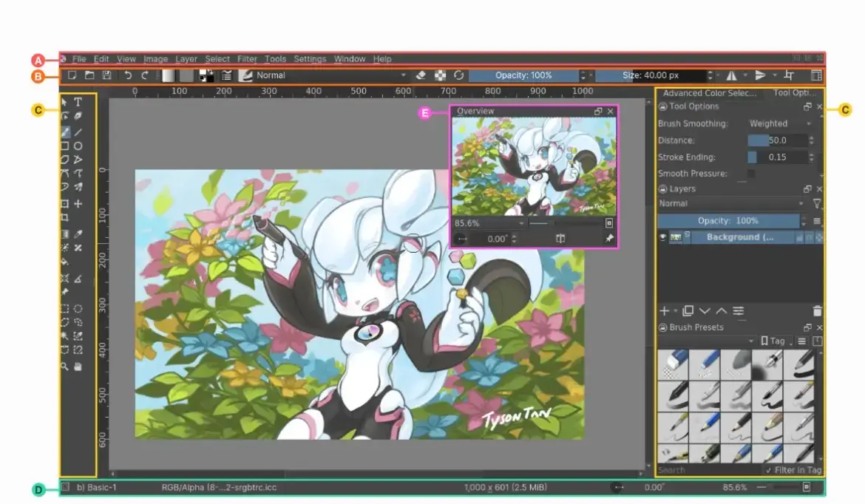Select the Zoom magnifier tool
Screen dimensions: 865x504
tap(65, 367)
